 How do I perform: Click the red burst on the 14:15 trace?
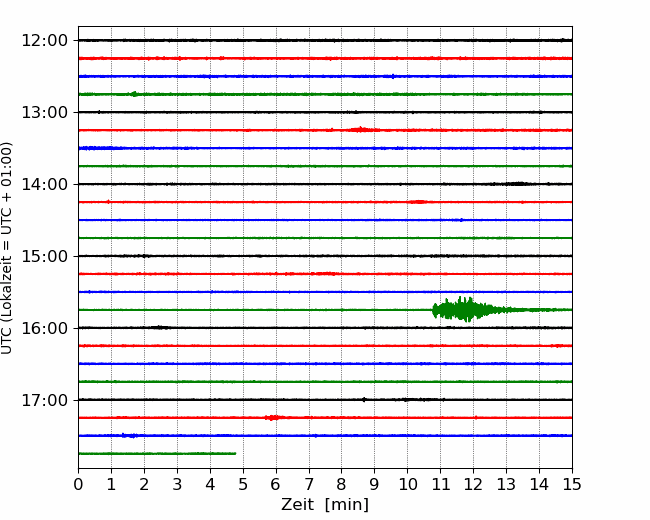[419, 202]
